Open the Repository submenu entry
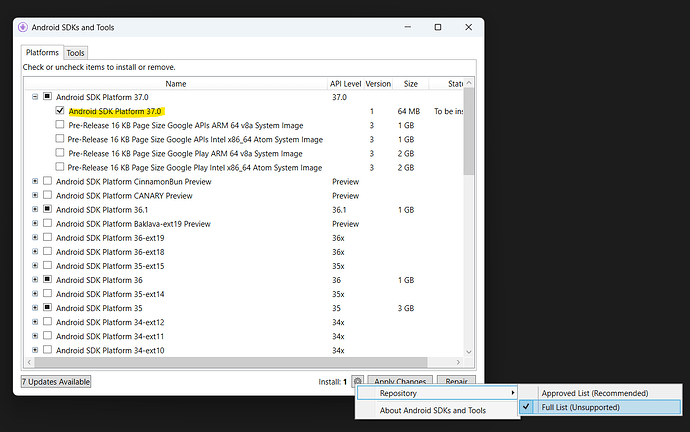Screen dimensions: 690x432 coord(437,393)
